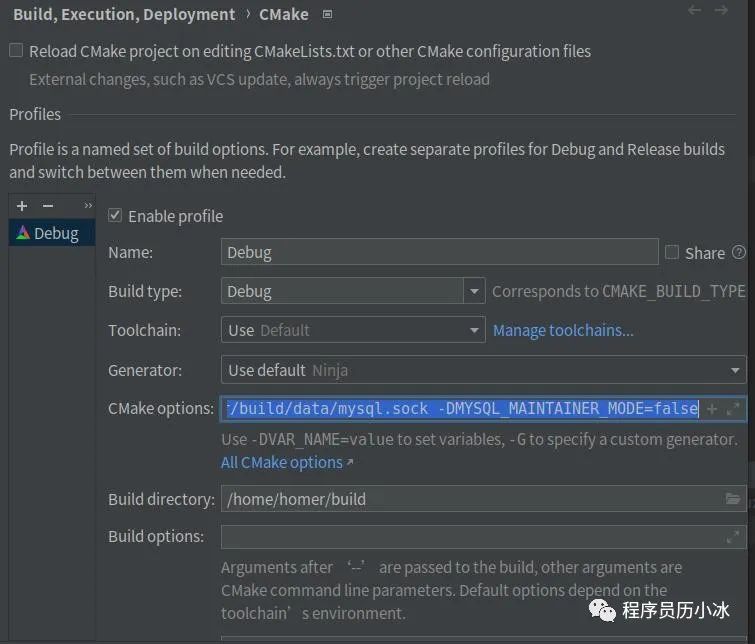Open the Build type dropdown
The height and width of the screenshot is (644, 755).
[474, 292]
